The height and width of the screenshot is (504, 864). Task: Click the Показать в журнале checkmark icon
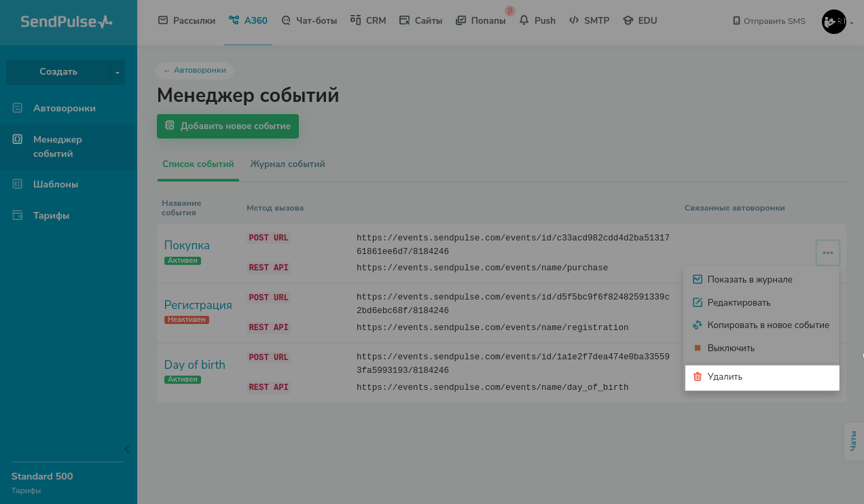tap(697, 280)
